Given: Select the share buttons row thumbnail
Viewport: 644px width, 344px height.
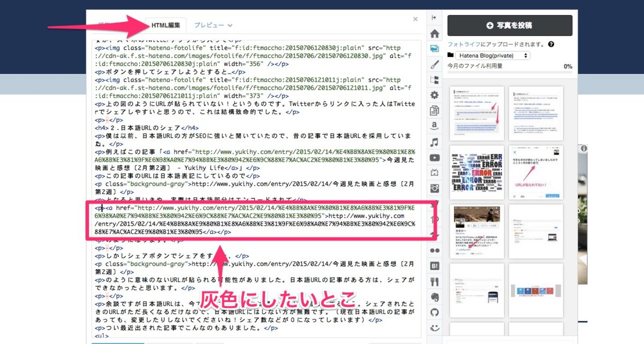Looking at the screenshot, I should (536, 290).
